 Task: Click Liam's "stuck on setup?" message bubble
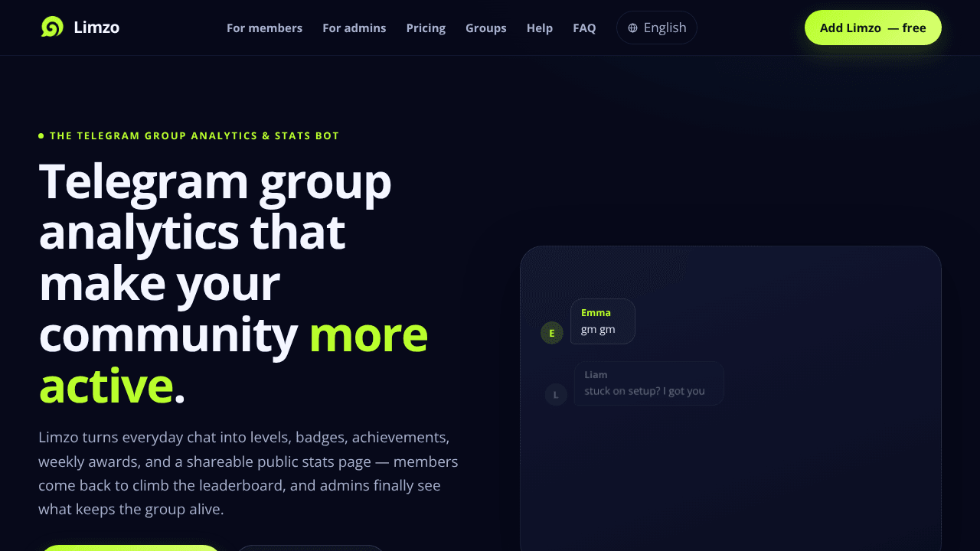pos(649,383)
